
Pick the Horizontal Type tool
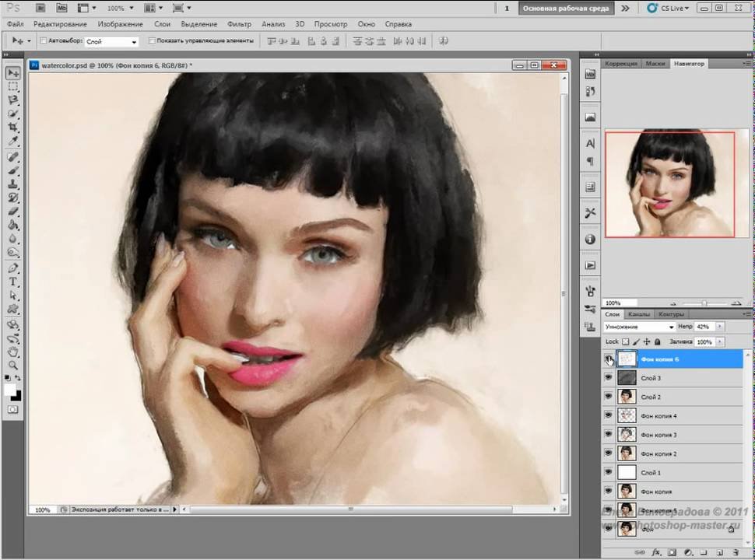click(x=13, y=282)
